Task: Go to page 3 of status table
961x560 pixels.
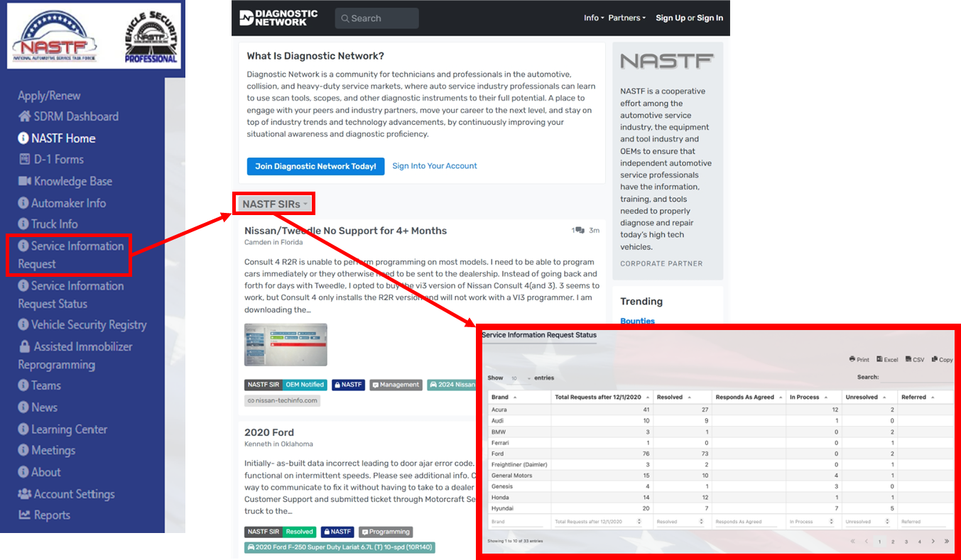Action: 906,542
